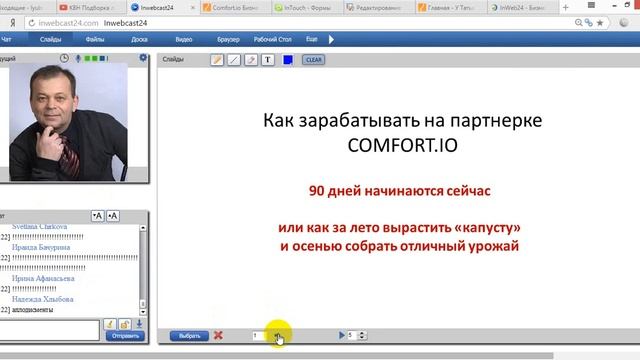Focus the slide number input field
640x360 pixels.
tap(259, 336)
